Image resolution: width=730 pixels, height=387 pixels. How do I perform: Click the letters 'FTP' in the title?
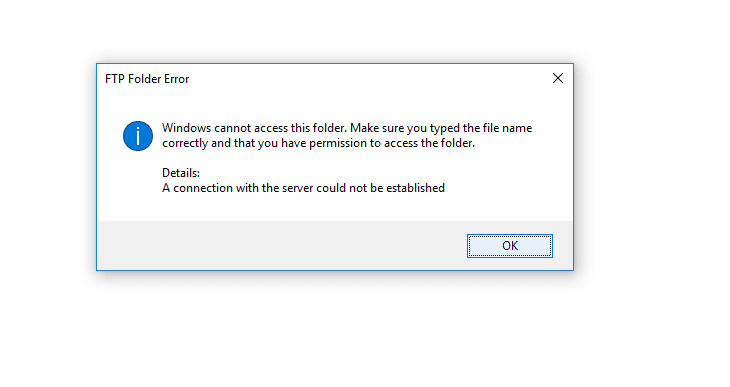115,79
